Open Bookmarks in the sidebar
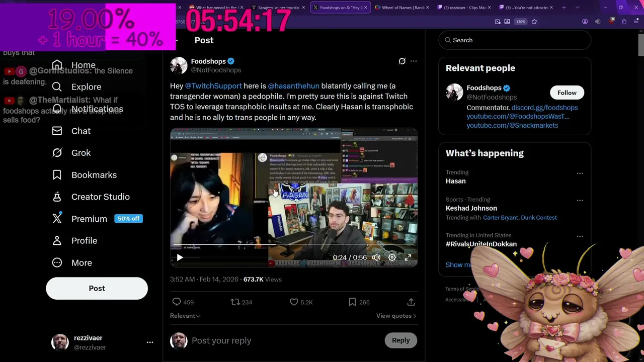Screen dimensions: 644x362 pos(84,175)
